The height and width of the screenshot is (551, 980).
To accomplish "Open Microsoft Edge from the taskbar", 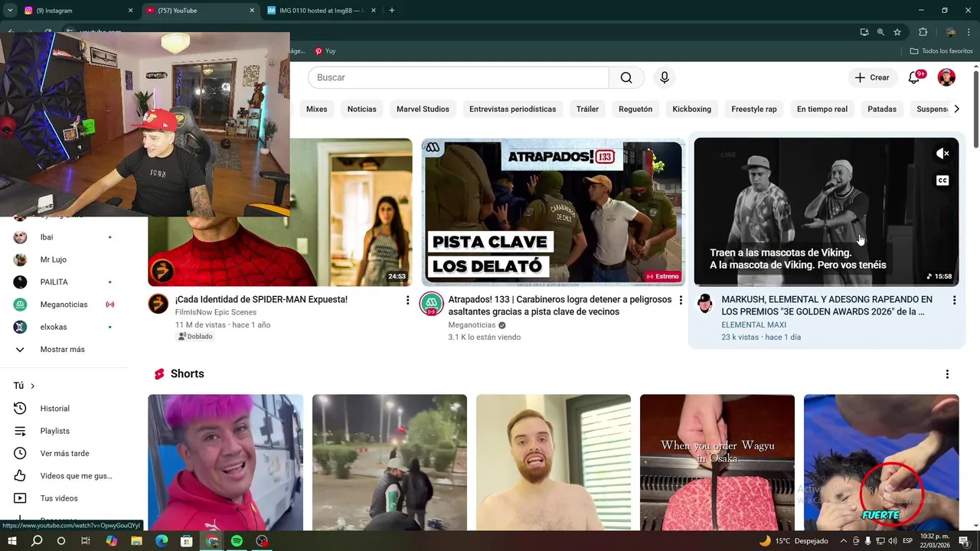I will (x=162, y=541).
